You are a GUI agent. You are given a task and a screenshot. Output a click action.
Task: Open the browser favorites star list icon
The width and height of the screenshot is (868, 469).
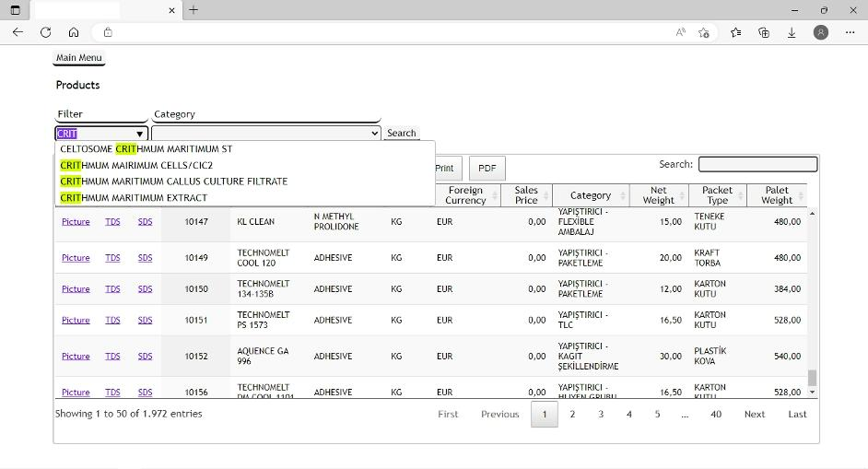[x=735, y=32]
